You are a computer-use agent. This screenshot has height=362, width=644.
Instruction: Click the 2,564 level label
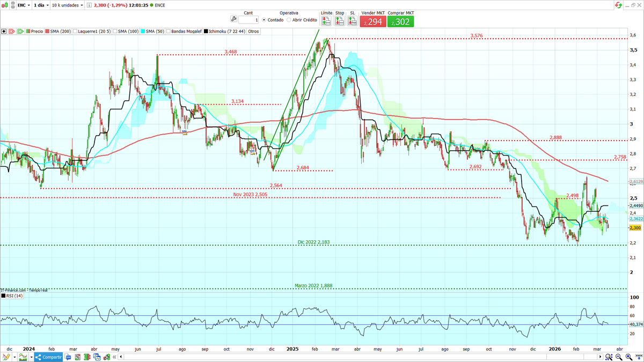coord(276,186)
